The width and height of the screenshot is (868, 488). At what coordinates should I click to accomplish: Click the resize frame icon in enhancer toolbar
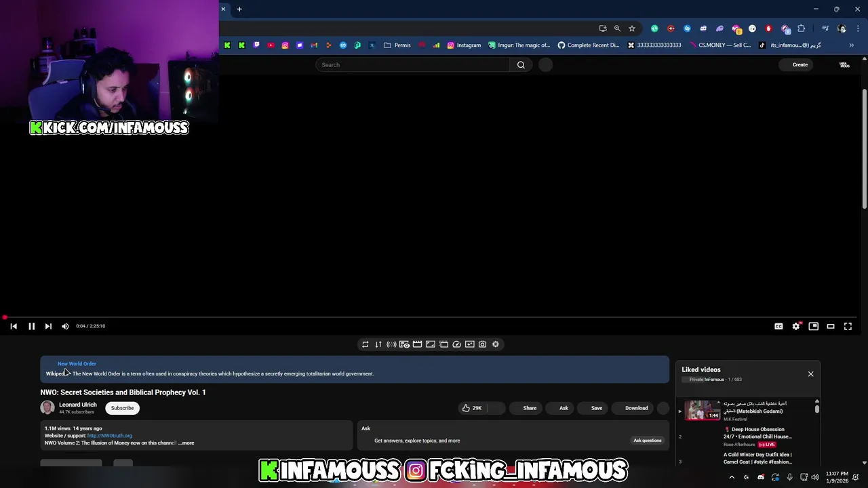pyautogui.click(x=431, y=344)
